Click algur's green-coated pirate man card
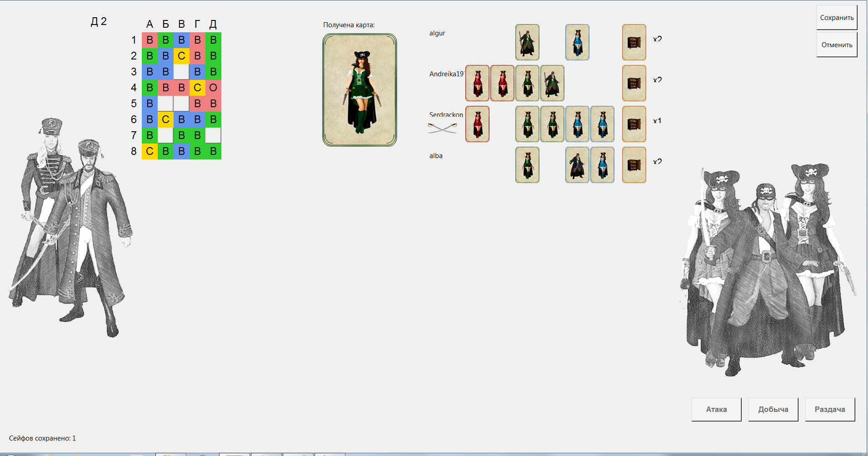 [527, 42]
